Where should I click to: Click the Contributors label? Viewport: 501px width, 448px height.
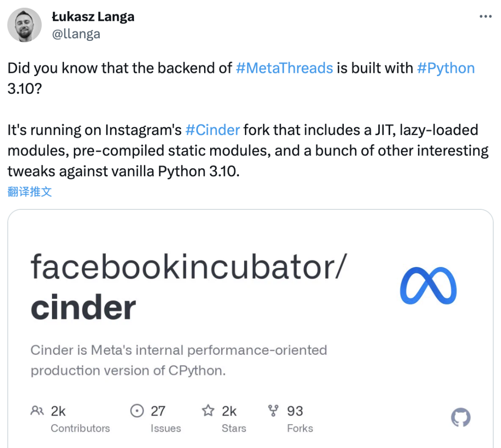coord(80,428)
